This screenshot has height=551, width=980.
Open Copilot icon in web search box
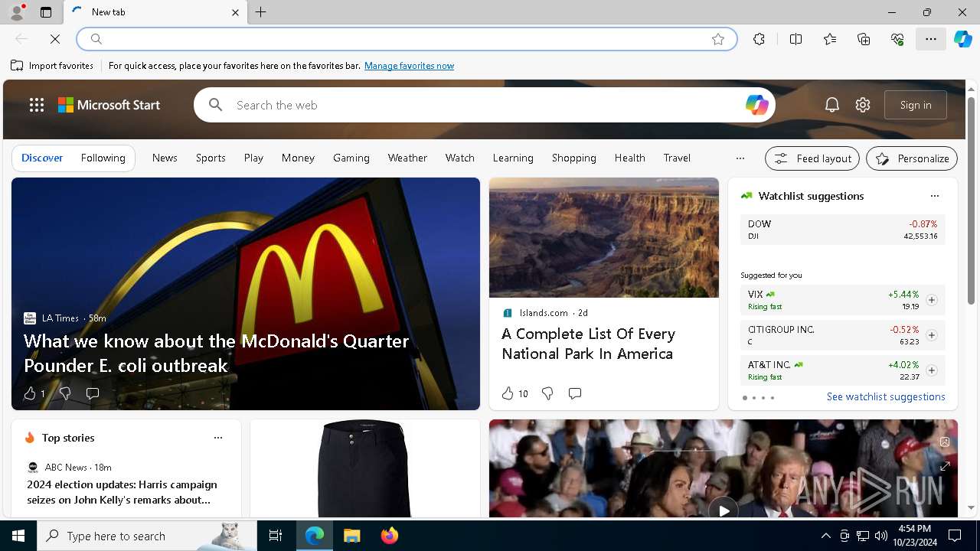click(x=756, y=105)
